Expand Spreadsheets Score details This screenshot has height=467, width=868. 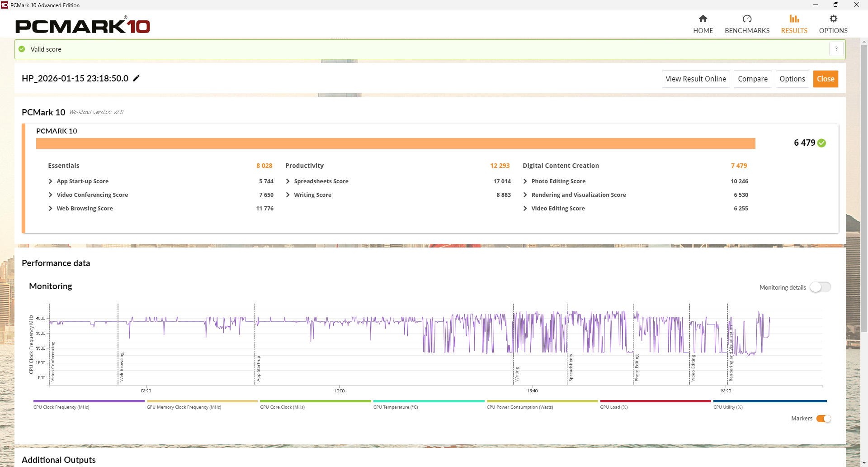[x=288, y=181]
